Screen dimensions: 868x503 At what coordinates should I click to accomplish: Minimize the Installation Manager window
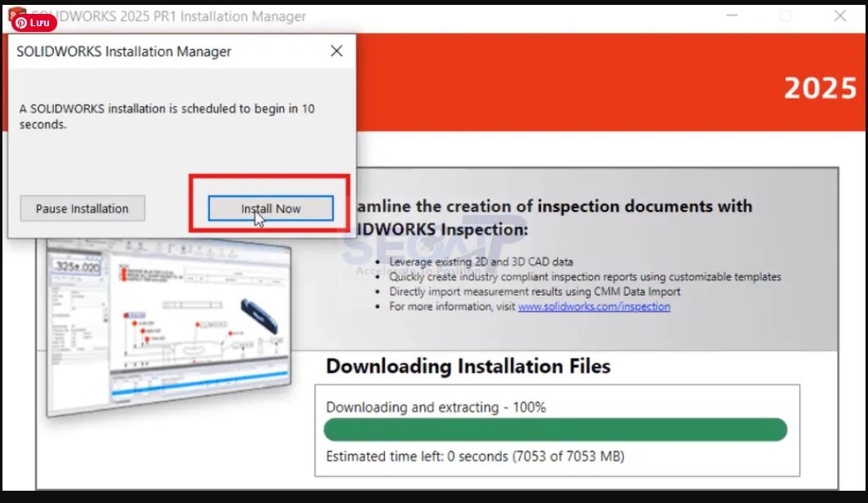[x=732, y=15]
